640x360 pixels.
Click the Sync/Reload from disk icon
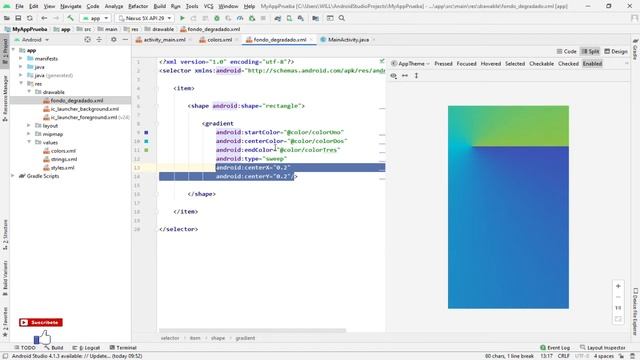tap(30, 18)
